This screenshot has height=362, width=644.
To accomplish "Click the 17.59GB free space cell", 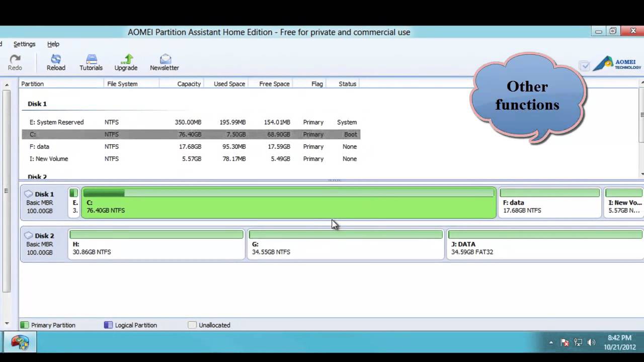I will coord(278,147).
